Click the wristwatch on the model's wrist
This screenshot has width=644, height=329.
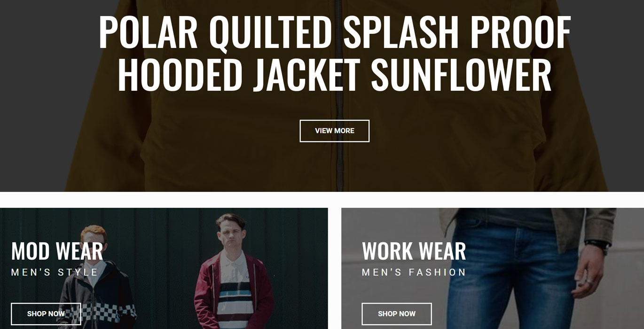[597, 246]
